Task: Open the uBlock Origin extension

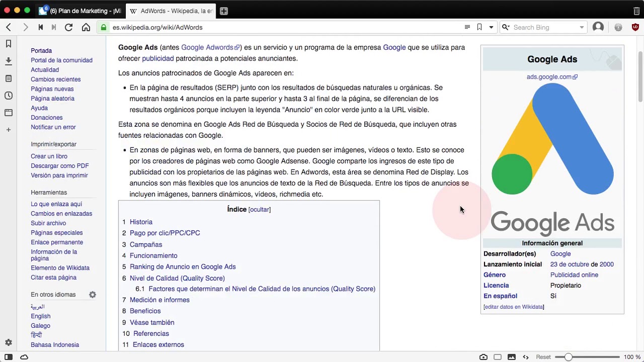Action: point(635,27)
